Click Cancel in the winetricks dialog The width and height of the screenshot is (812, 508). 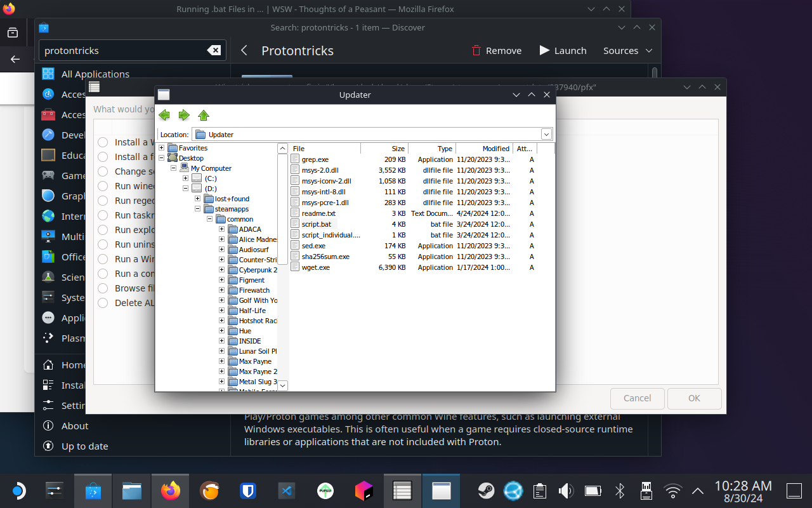tap(637, 398)
